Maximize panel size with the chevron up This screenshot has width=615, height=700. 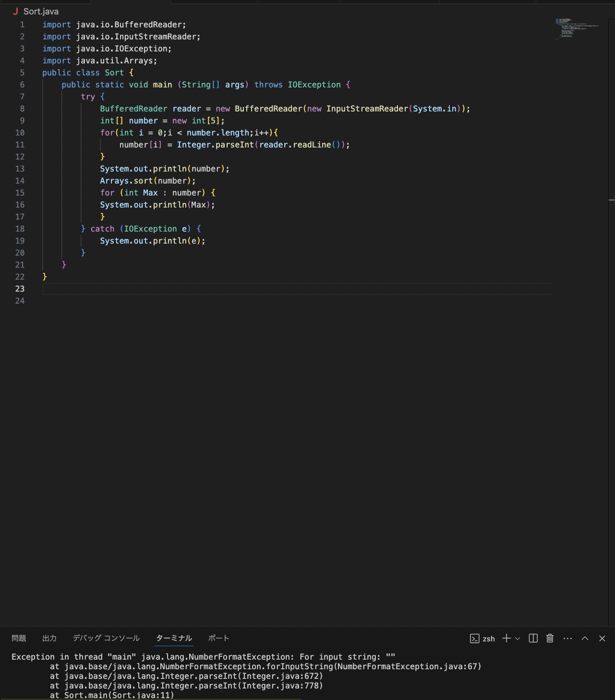(585, 638)
